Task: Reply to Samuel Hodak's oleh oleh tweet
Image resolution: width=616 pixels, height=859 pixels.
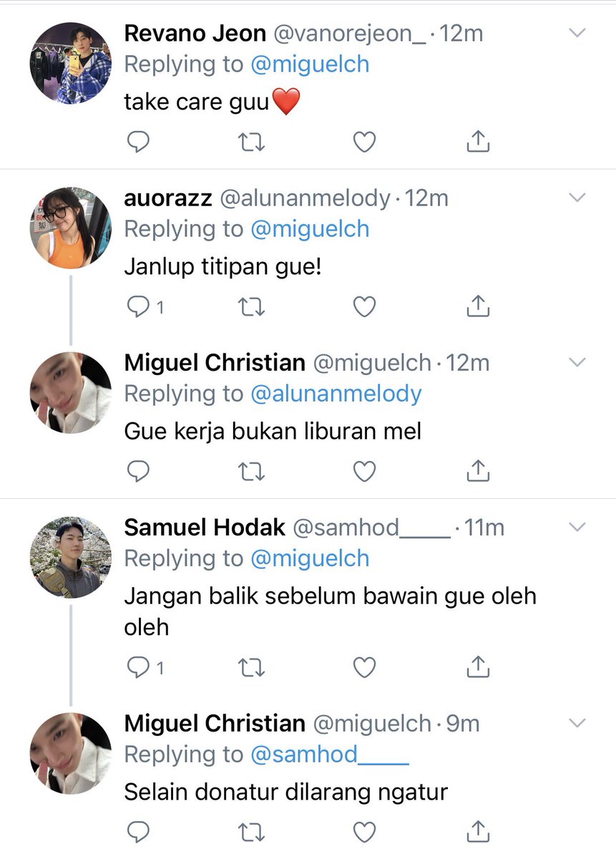Action: (x=138, y=668)
